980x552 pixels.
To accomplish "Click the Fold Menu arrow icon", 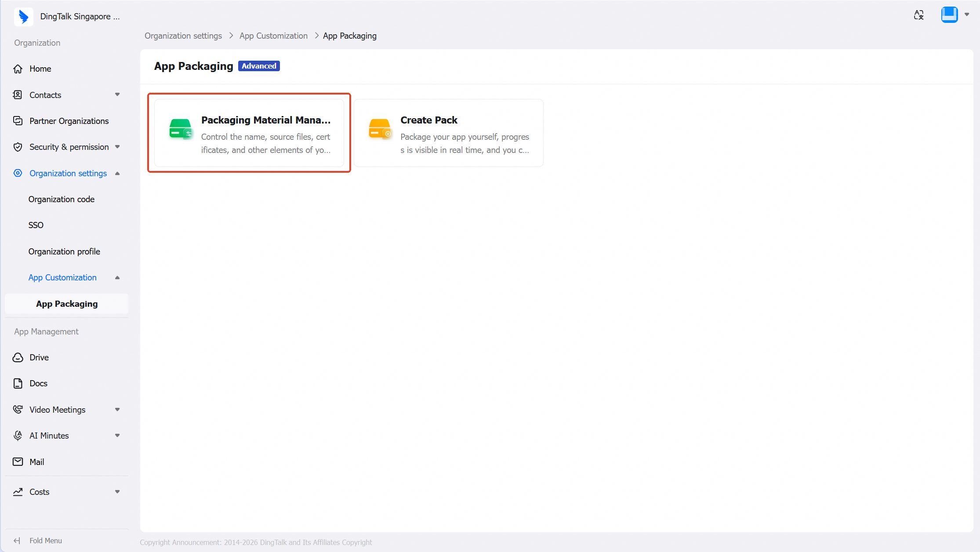I will (x=17, y=541).
